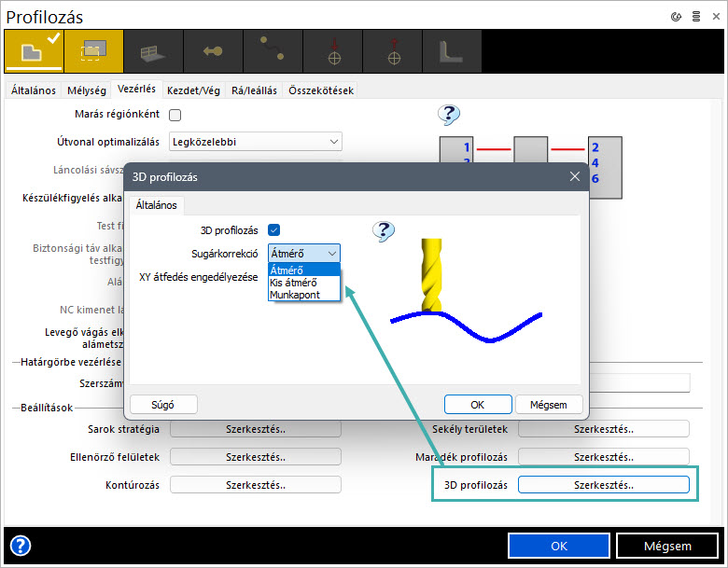Switch to the Vezérlés tab
Image resolution: width=728 pixels, height=568 pixels.
[136, 89]
